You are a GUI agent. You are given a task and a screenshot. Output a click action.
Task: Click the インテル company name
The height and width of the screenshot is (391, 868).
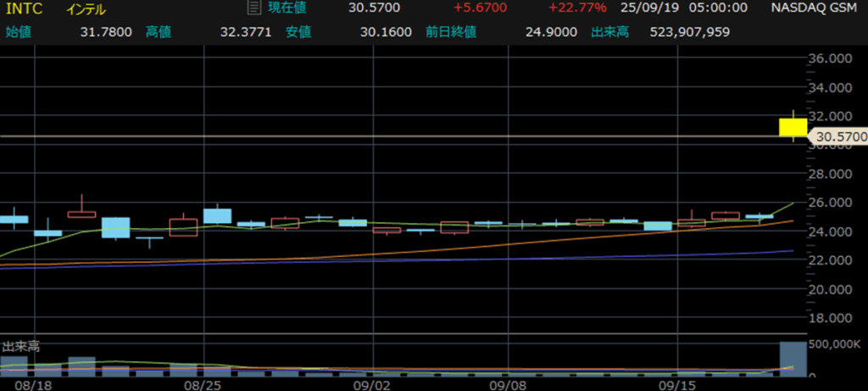tap(86, 9)
